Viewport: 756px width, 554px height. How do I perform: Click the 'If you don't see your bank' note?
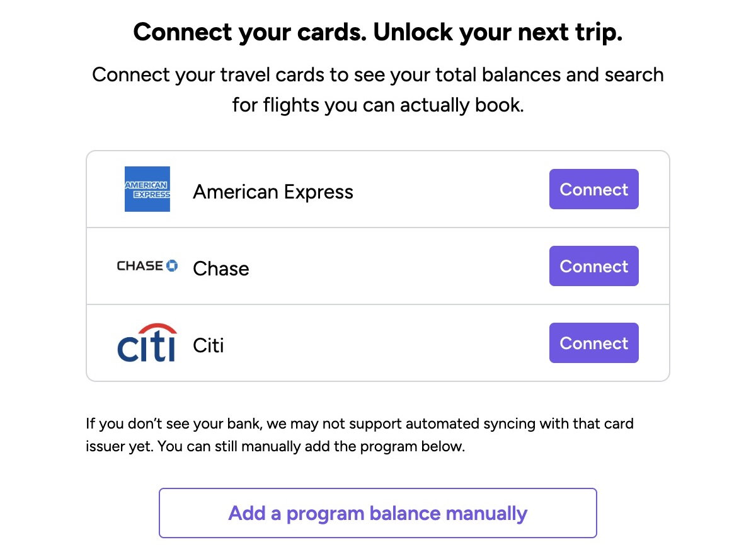click(x=359, y=423)
